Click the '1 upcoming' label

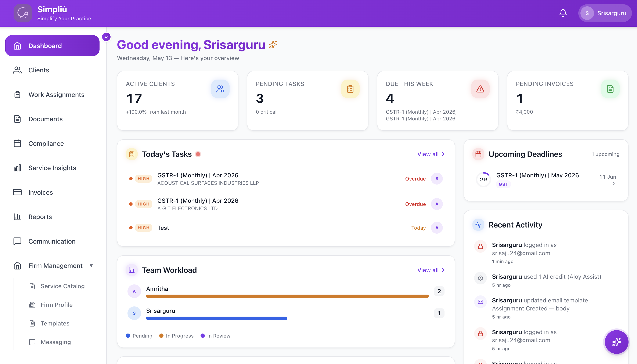(605, 154)
